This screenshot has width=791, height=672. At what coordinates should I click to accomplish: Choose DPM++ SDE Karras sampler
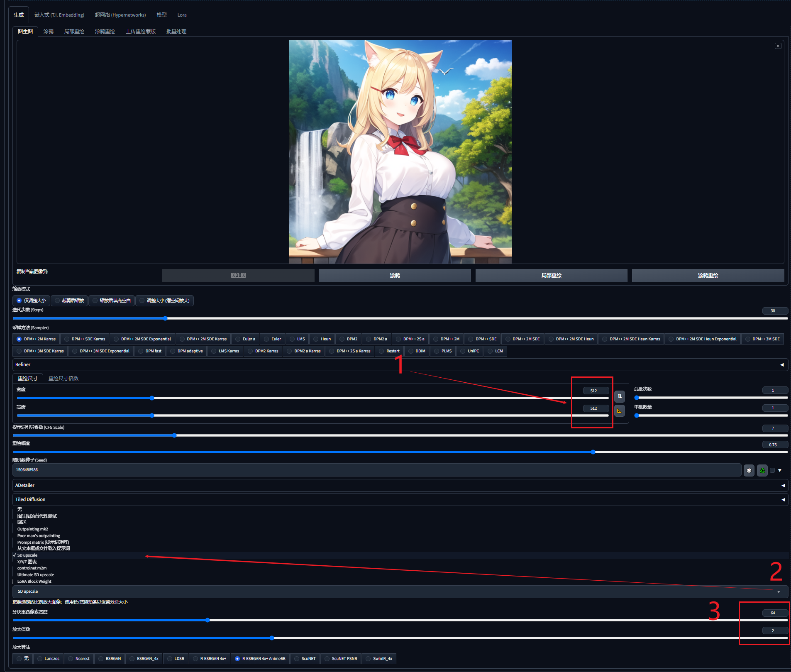(x=85, y=339)
